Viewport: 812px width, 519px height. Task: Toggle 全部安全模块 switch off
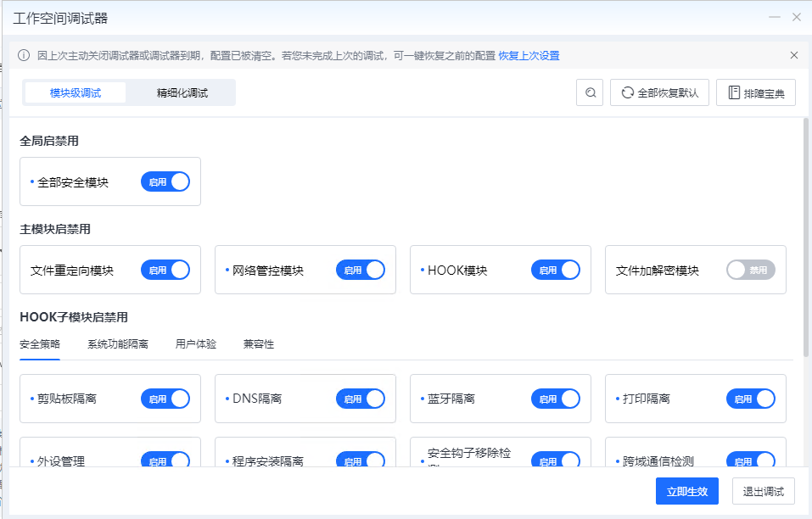pyautogui.click(x=165, y=181)
